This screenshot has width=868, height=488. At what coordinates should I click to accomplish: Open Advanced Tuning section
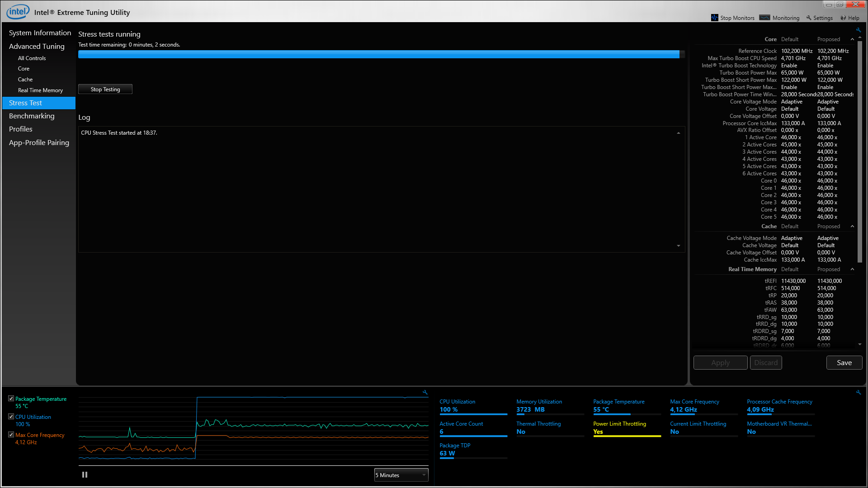tap(37, 47)
